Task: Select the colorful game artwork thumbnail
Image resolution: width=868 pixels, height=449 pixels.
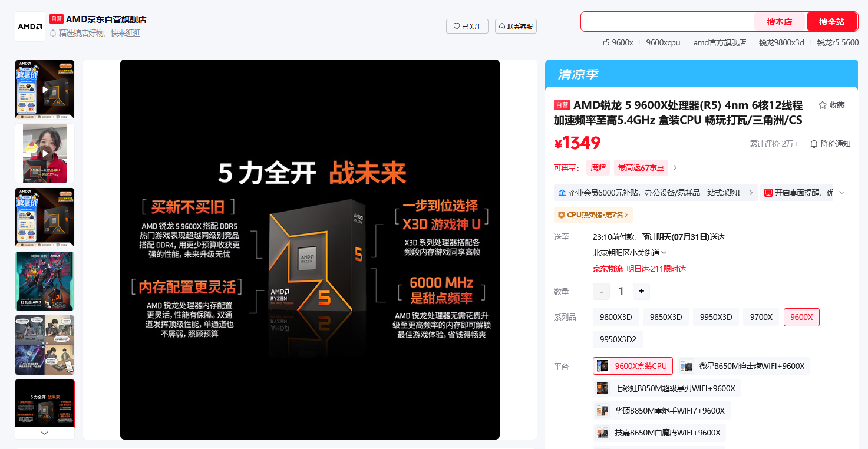Action: (45, 281)
